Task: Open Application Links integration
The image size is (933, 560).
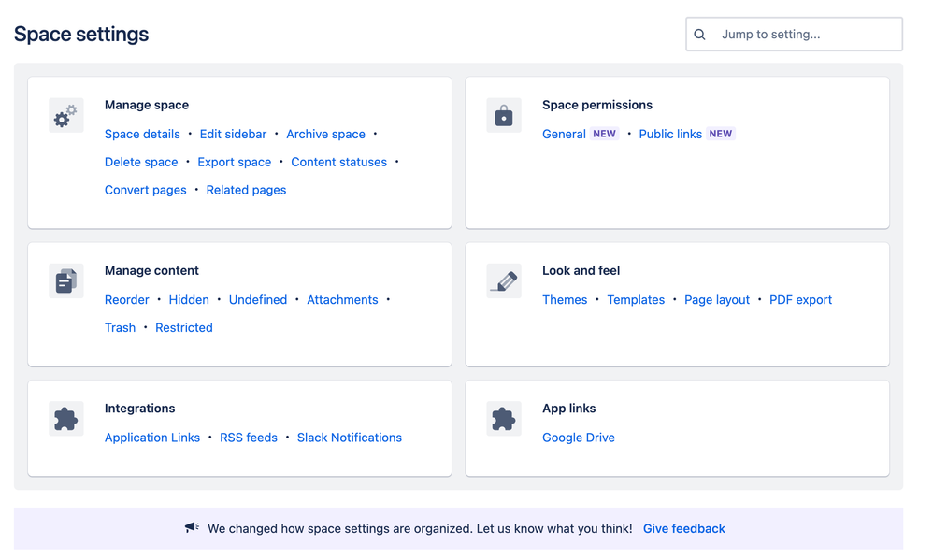Action: click(x=152, y=438)
